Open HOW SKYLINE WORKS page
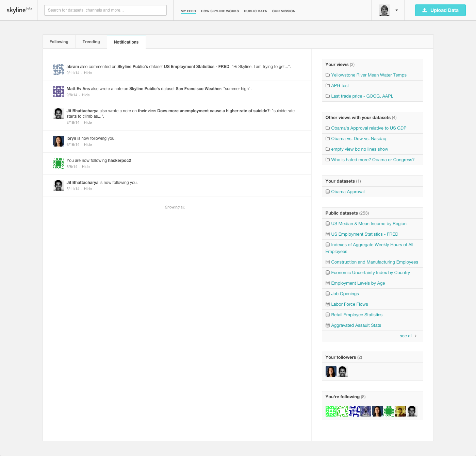Screen dimensions: 476x456 point(220,11)
